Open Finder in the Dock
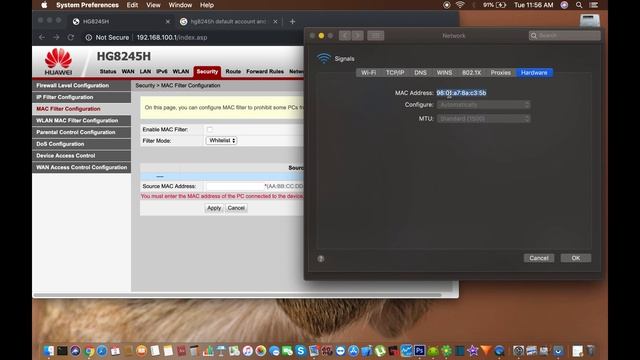 (48, 350)
